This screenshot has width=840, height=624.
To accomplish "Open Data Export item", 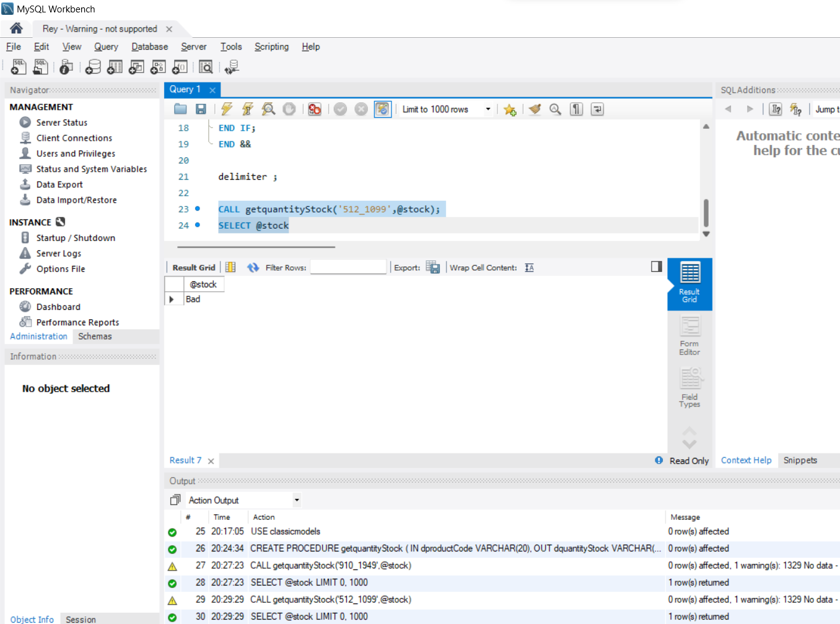I will point(59,185).
